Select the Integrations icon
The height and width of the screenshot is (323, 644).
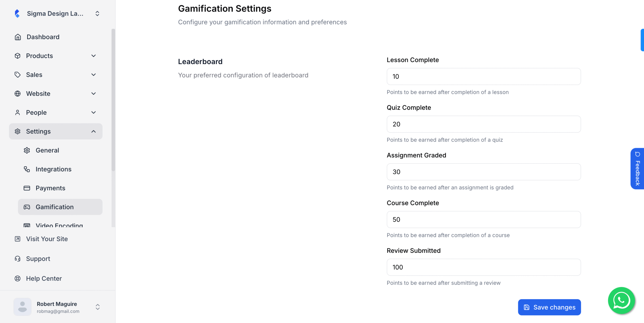(27, 169)
